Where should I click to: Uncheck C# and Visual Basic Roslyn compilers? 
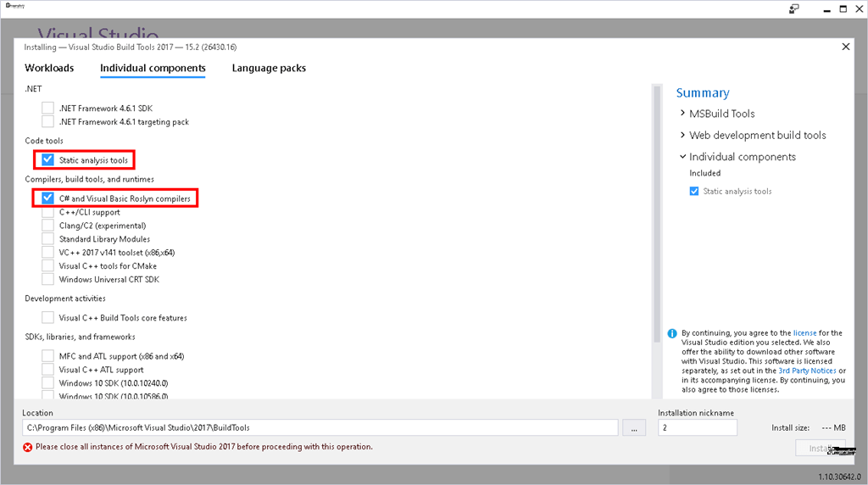[x=48, y=198]
